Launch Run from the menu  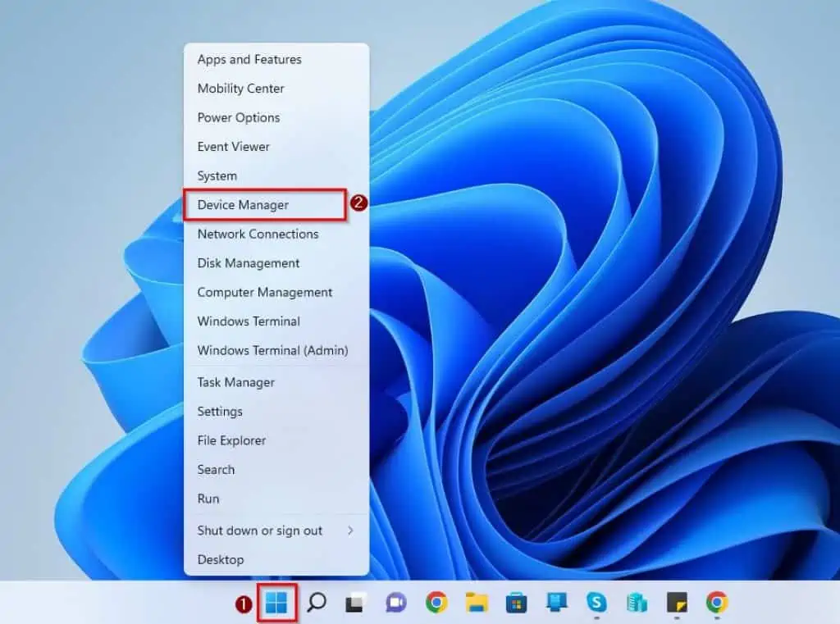[208, 499]
